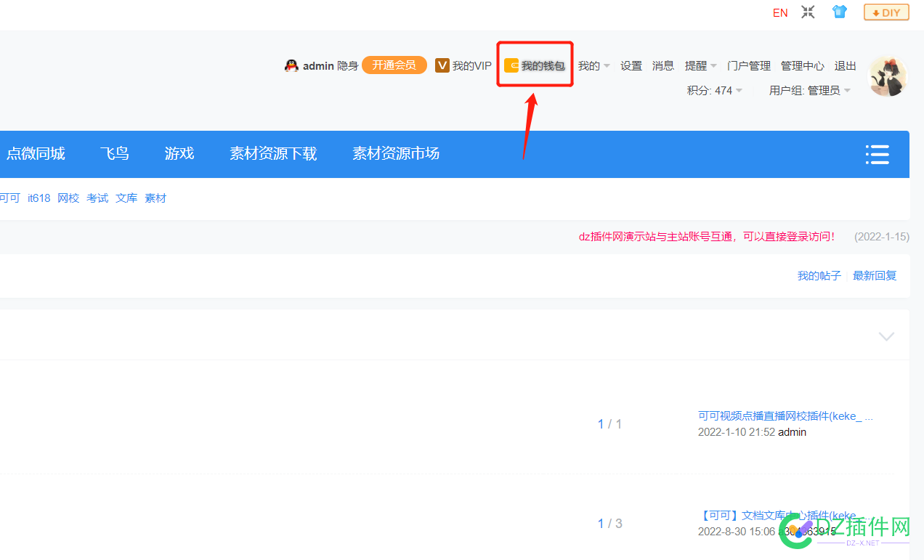Click the 开通会员 membership button
The image size is (924, 560).
tap(394, 65)
